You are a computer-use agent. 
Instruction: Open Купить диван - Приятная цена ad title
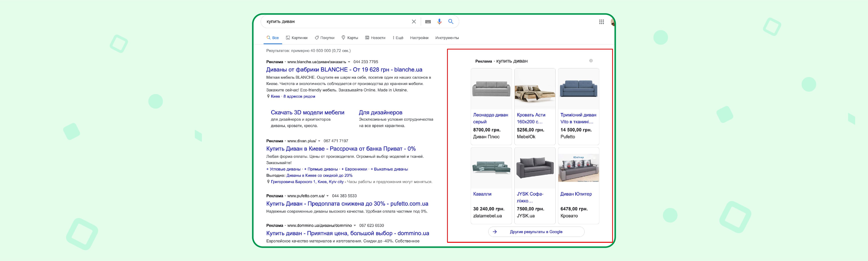tap(348, 233)
